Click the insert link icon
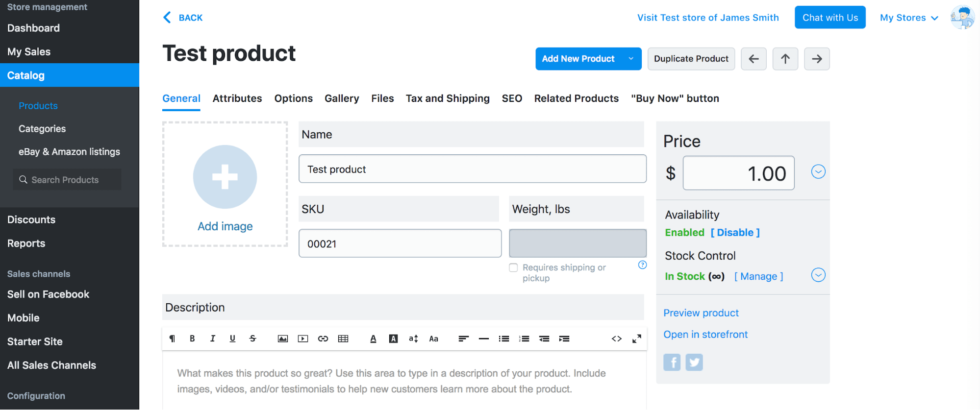 point(323,338)
